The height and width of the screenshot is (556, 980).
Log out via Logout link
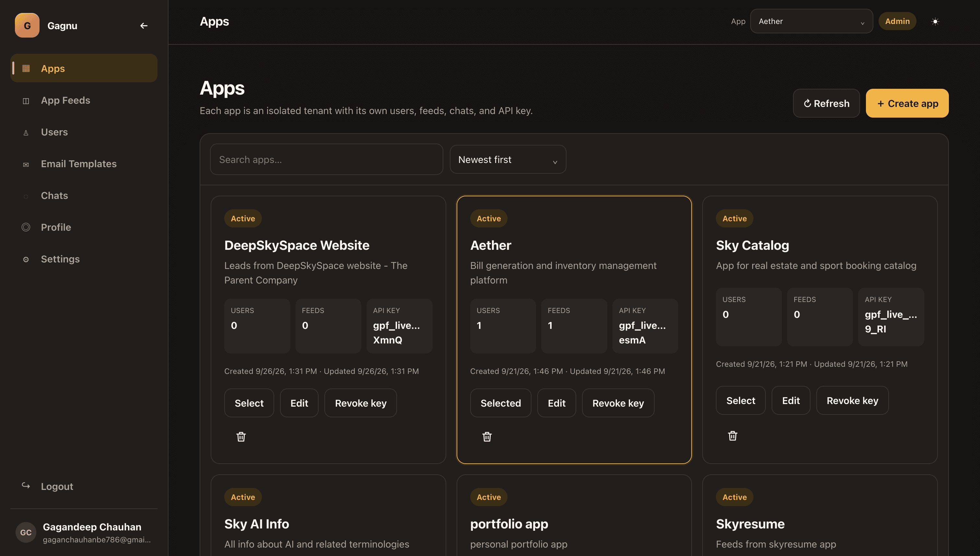coord(84,486)
